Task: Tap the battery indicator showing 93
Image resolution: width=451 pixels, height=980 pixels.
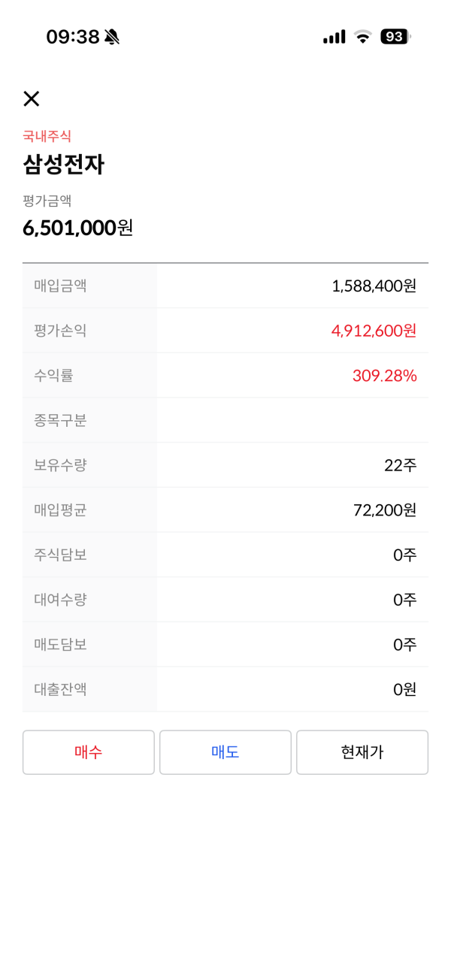Action: pyautogui.click(x=396, y=37)
